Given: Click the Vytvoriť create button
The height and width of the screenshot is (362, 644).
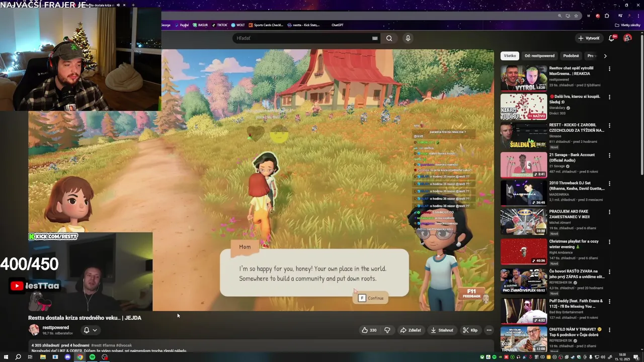Looking at the screenshot, I should pos(589,38).
